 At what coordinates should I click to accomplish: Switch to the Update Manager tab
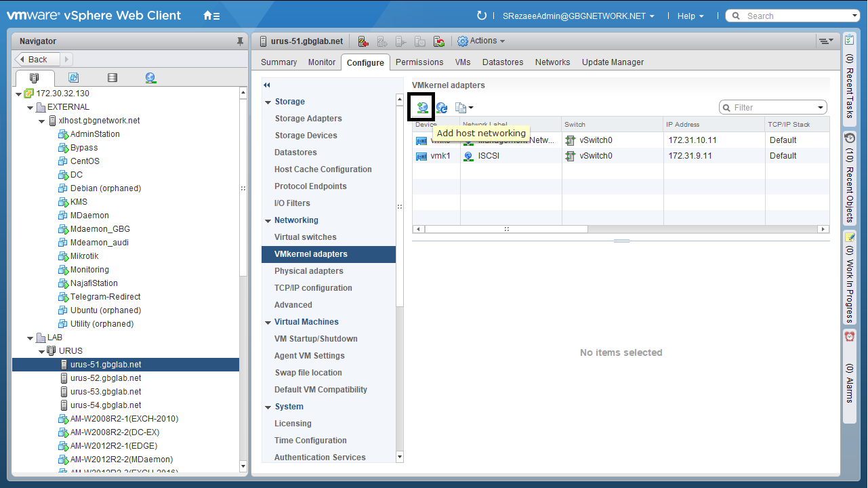coord(613,62)
